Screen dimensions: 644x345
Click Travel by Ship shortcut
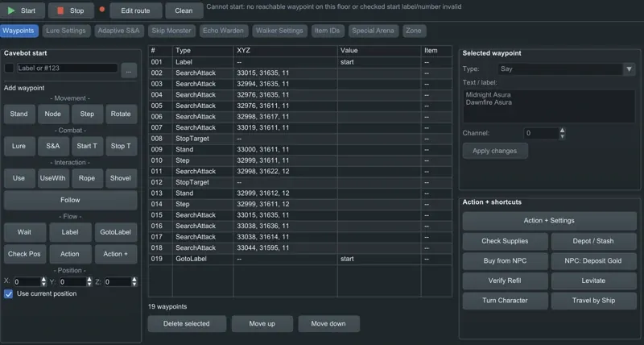[x=593, y=301]
